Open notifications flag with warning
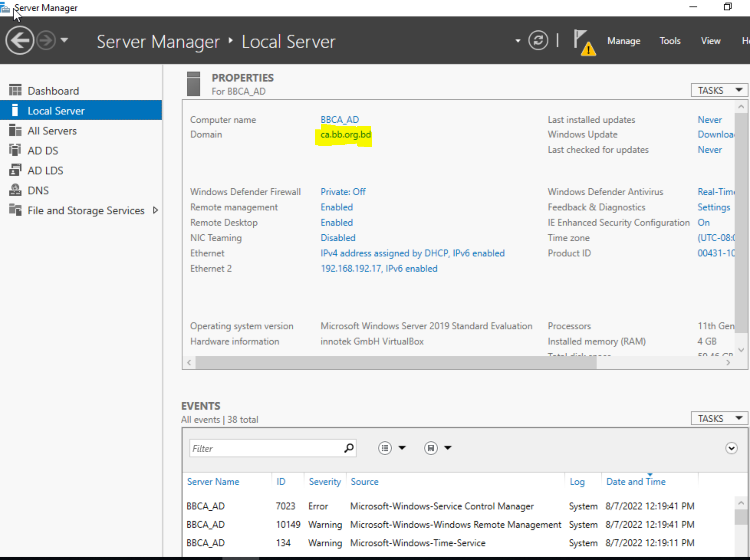This screenshot has width=750, height=560. pos(585,43)
